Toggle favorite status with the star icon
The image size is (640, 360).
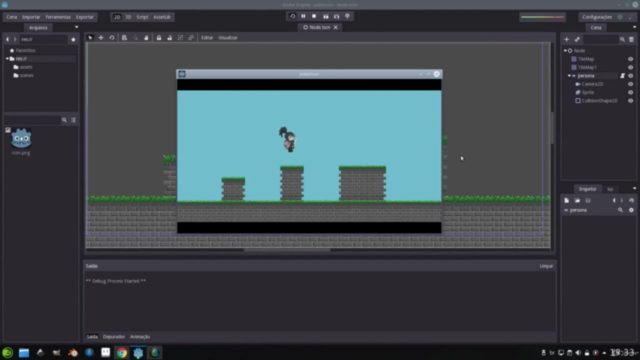click(73, 40)
